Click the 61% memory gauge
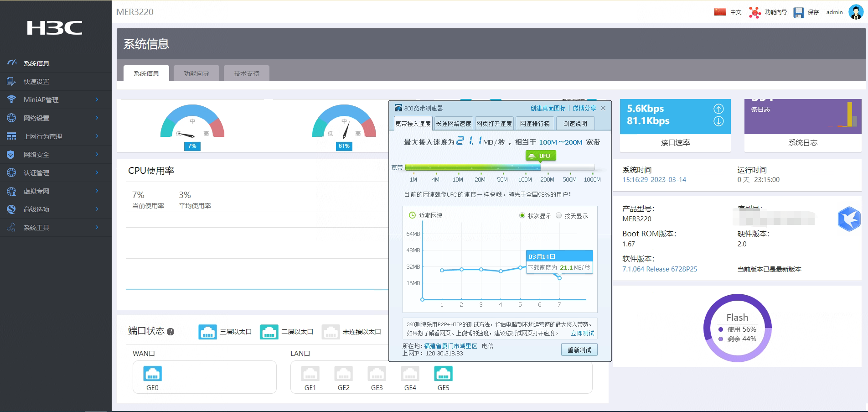This screenshot has width=868, height=412. [344, 127]
